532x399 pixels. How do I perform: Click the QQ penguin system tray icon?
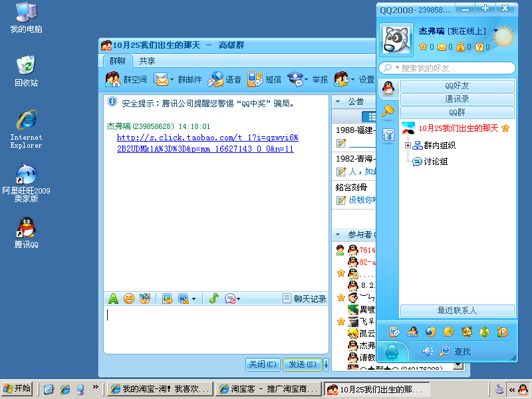pos(523,389)
